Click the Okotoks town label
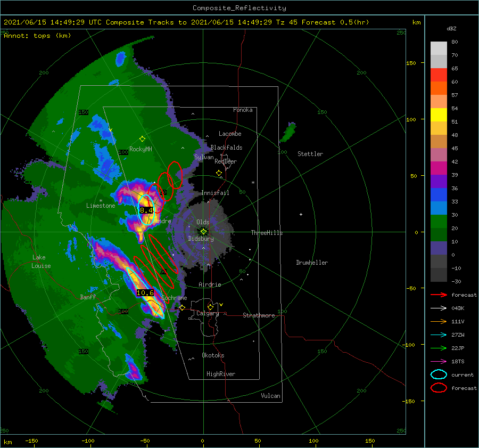This screenshot has height=448, width=479. point(213,355)
